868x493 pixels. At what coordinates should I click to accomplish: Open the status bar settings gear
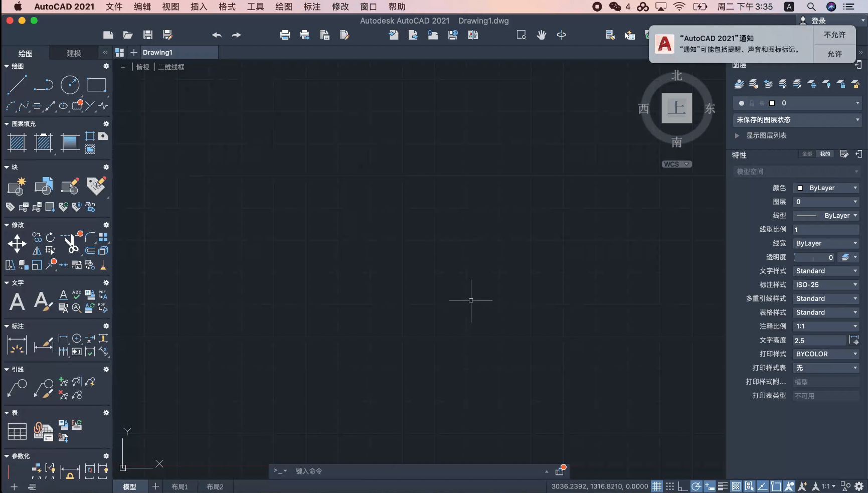(859, 486)
